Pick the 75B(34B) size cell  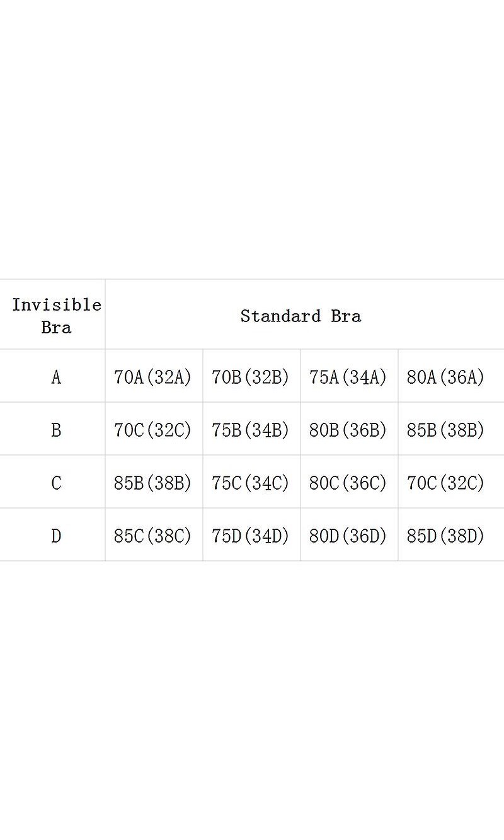(250, 430)
